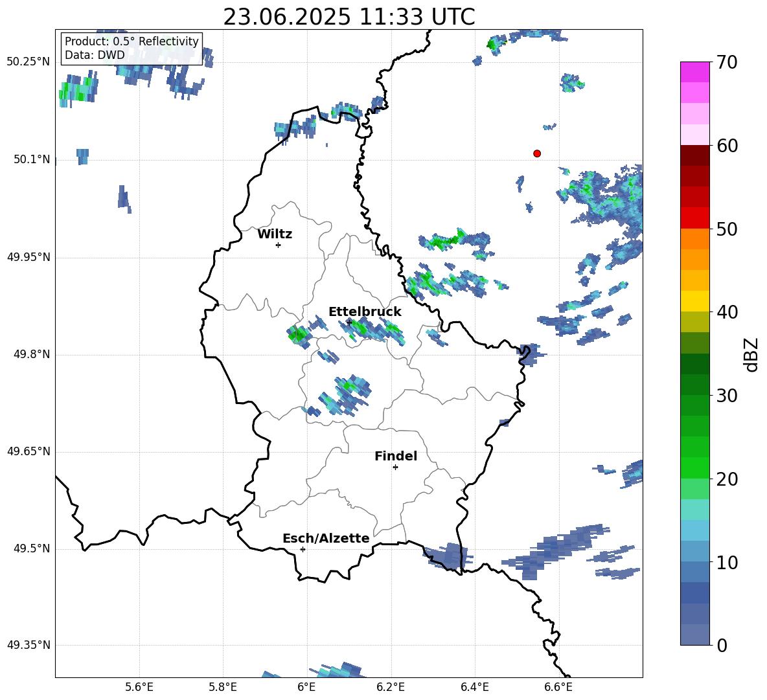Click the Ettelbruck station cross marker
Screen dimensions: 767x700
click(x=349, y=322)
